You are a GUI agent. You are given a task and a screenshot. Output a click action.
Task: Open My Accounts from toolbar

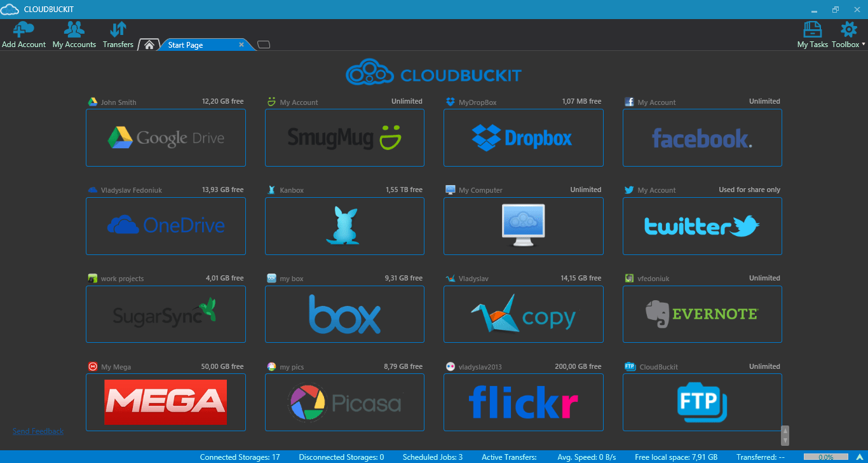[74, 35]
